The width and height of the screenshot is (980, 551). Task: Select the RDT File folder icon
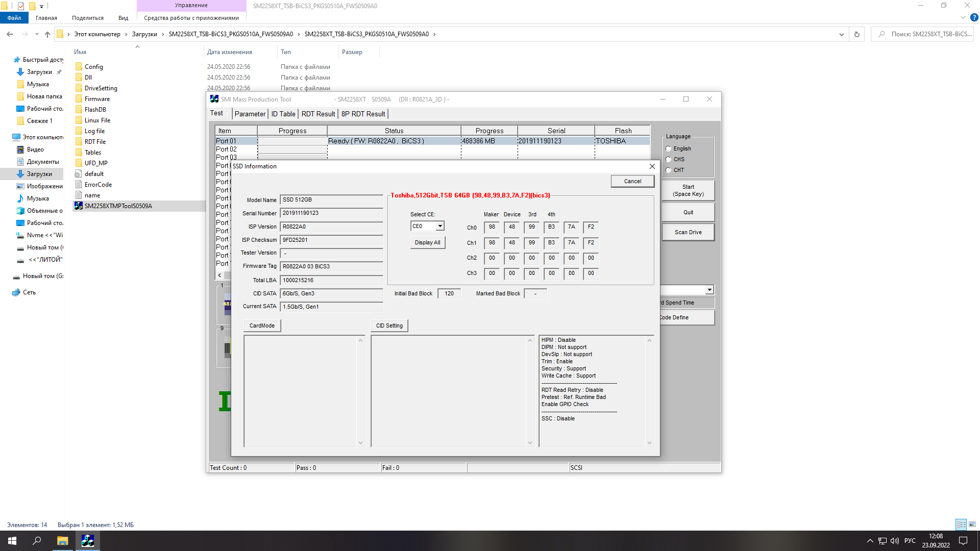[79, 142]
